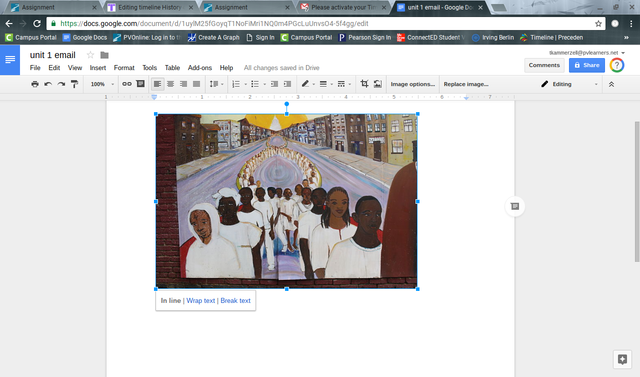Expand account email dropdown

point(623,53)
